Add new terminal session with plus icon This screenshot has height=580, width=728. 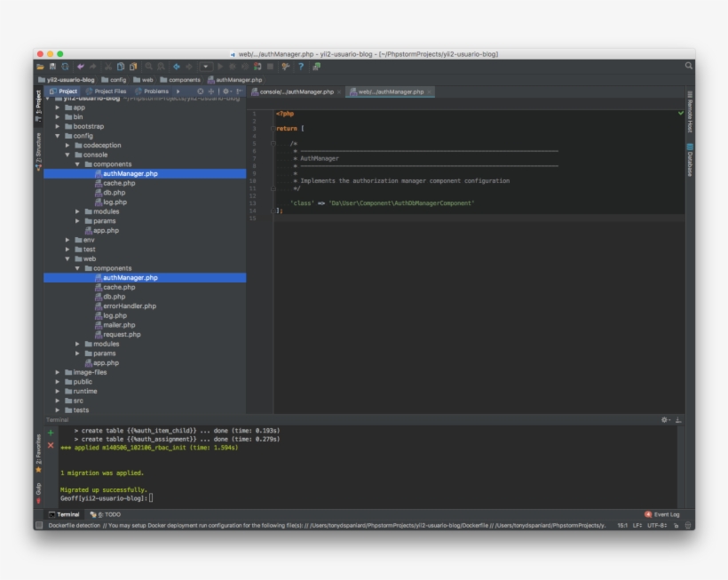(51, 432)
